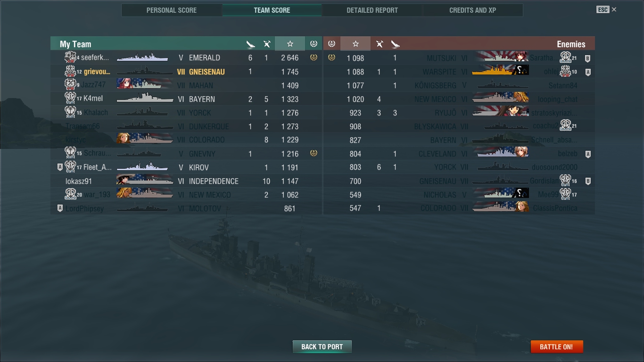Click the EMERALD ship silhouette thumbnail
This screenshot has height=362, width=644.
coord(142,58)
